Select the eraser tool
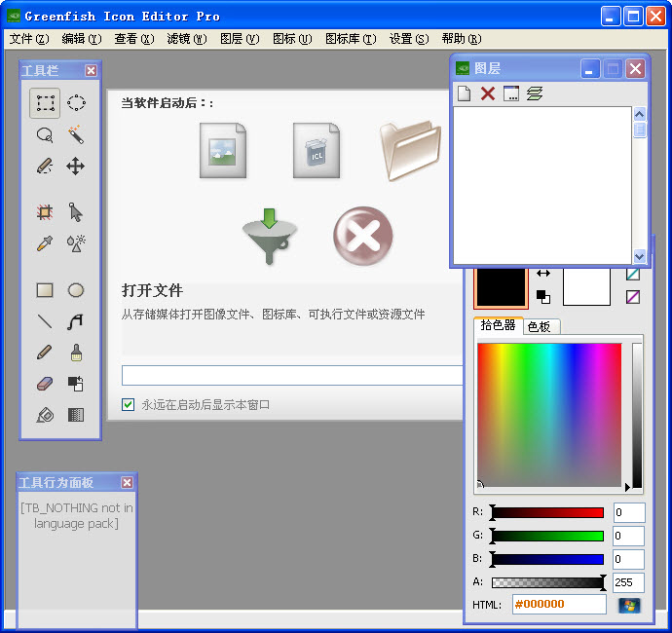Viewport: 672px width, 633px height. [45, 384]
